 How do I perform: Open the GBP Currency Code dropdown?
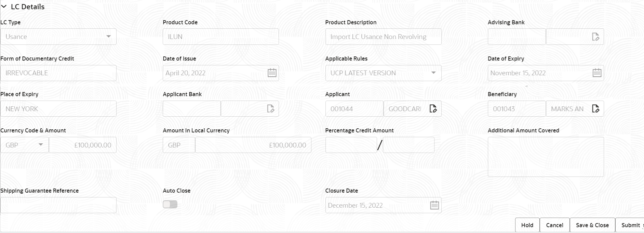[x=40, y=145]
